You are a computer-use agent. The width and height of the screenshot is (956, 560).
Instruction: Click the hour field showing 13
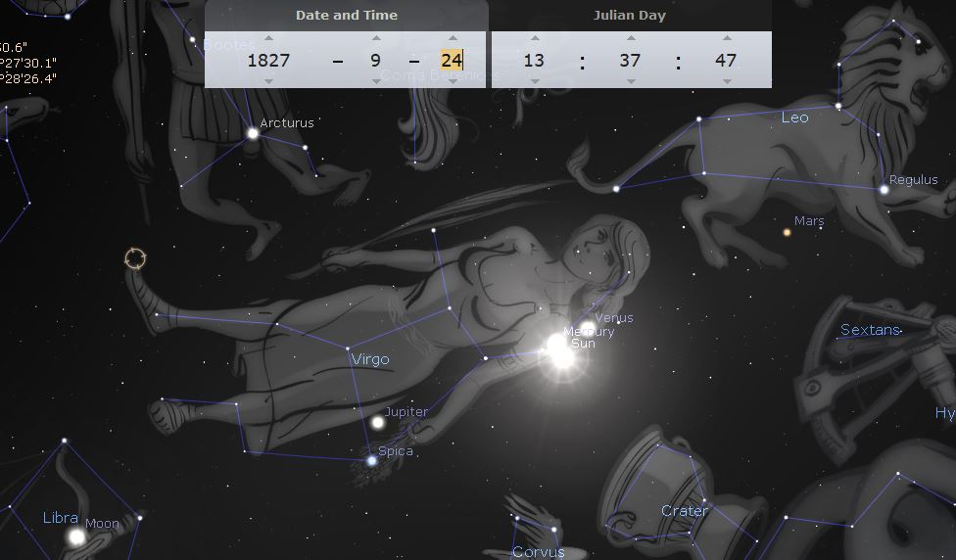click(534, 61)
